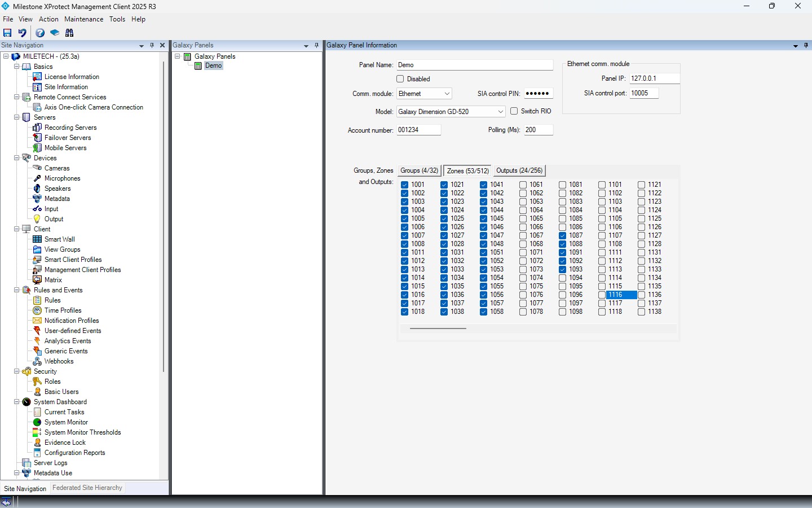Collapse the Security tree node
The image size is (812, 508).
(x=16, y=371)
